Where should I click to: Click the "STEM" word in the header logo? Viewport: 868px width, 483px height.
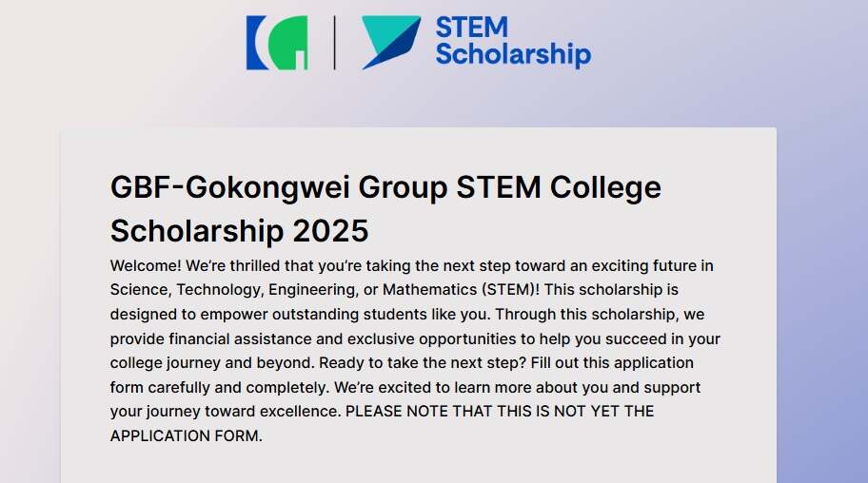472,28
